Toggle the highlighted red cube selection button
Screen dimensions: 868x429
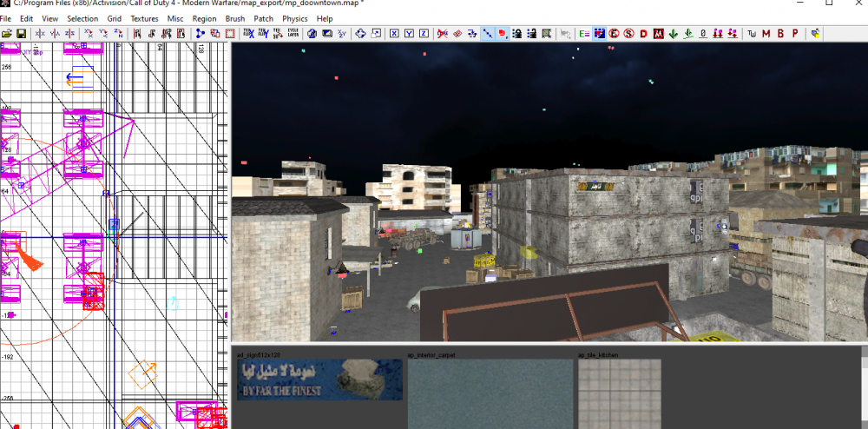[503, 34]
